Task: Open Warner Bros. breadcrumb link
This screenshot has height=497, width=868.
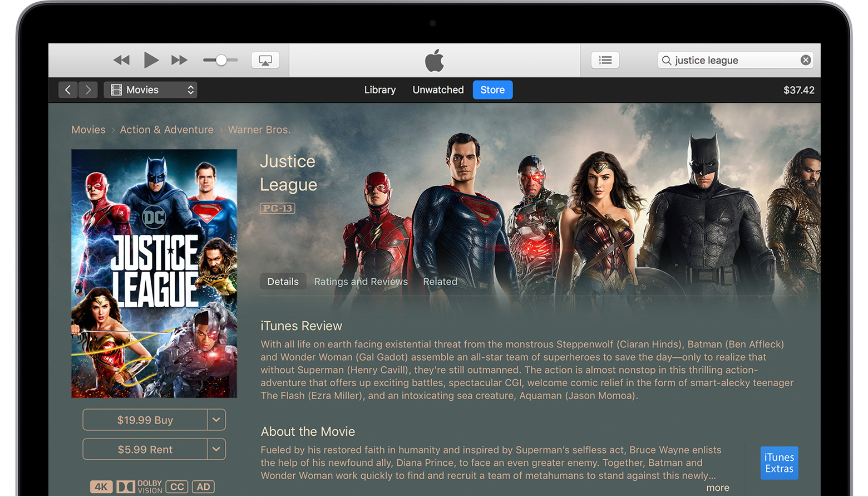Action: [259, 130]
